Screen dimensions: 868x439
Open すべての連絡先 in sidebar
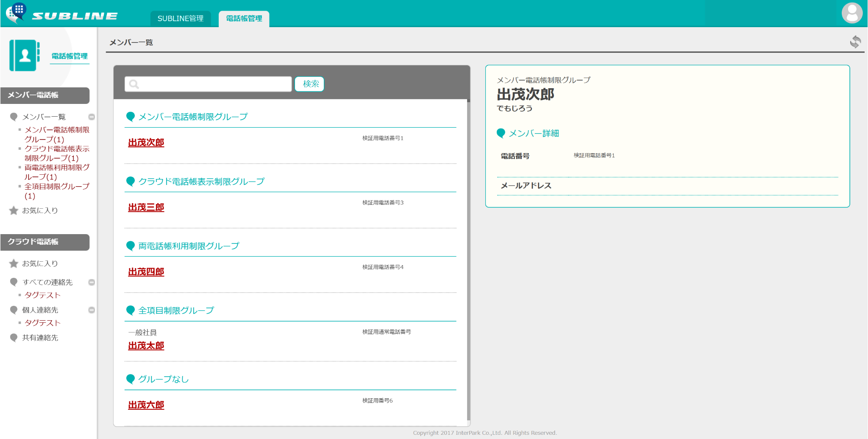click(47, 282)
